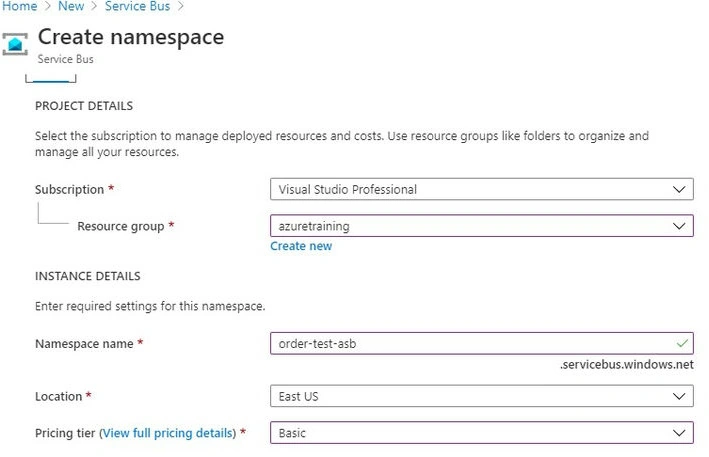The image size is (709, 457).
Task: Expand the azuretraining resource group dropdown
Action: (482, 226)
